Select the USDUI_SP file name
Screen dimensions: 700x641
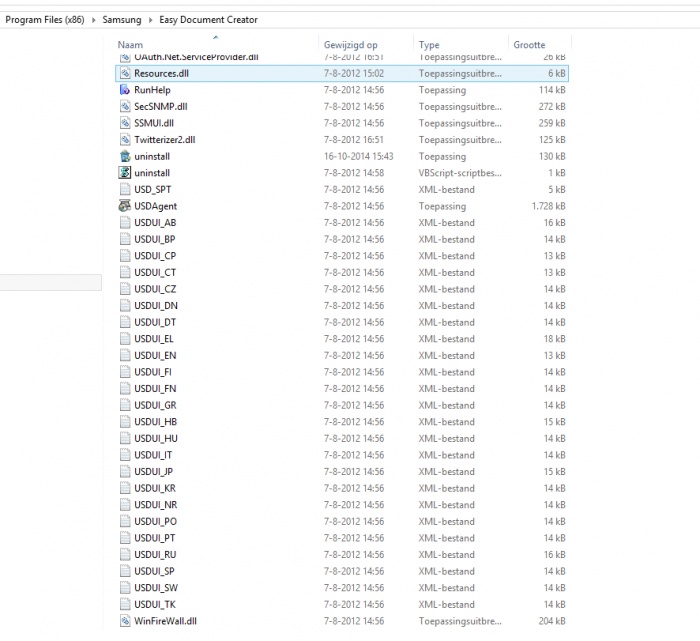point(154,571)
